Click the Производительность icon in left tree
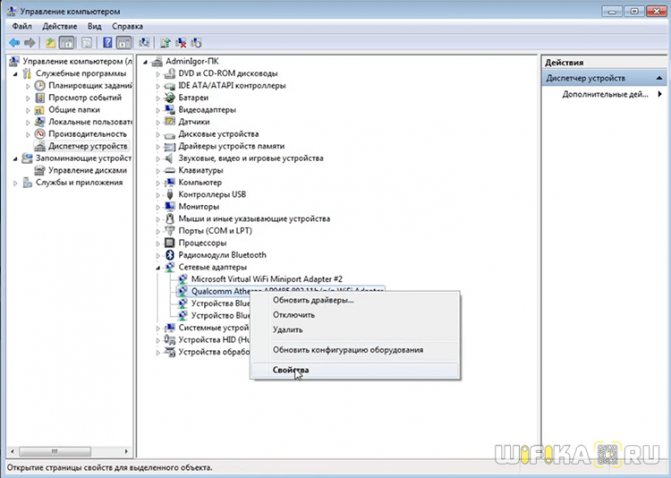This screenshot has width=671, height=478. click(40, 134)
